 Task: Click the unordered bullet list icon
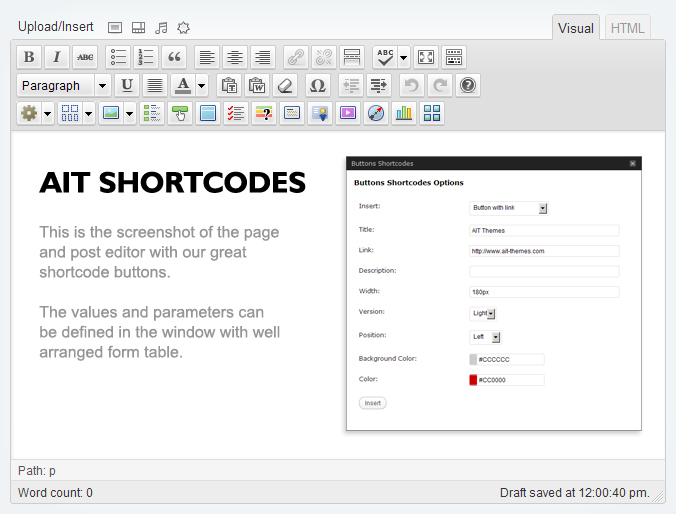pos(118,57)
